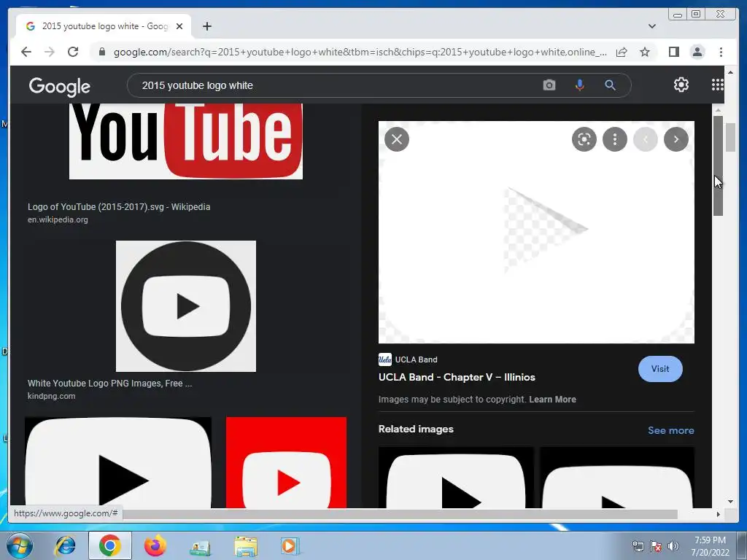Search inside image with Lens icon
This screenshot has height=560, width=747.
(584, 139)
